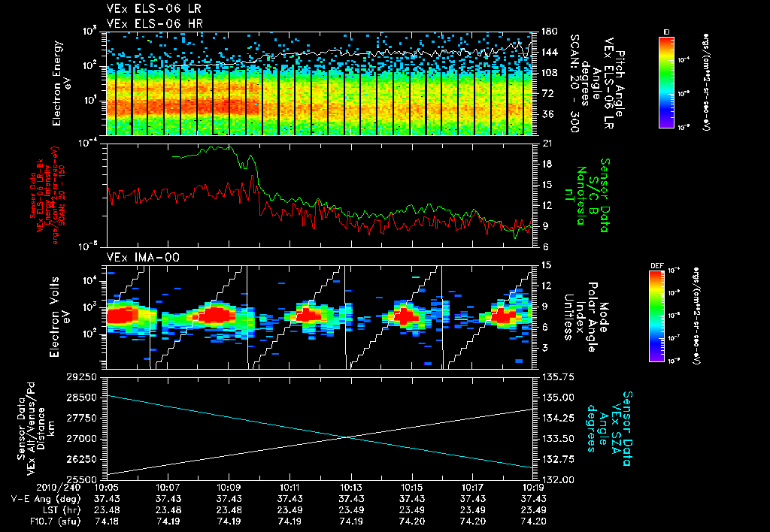
Task: Click the 29250 altitude tick label
Action: click(81, 377)
